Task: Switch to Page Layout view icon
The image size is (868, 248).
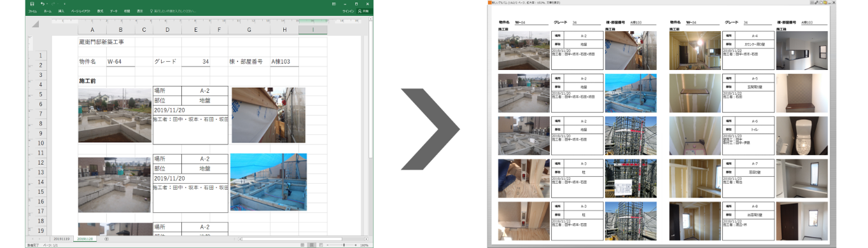Action: tap(312, 245)
